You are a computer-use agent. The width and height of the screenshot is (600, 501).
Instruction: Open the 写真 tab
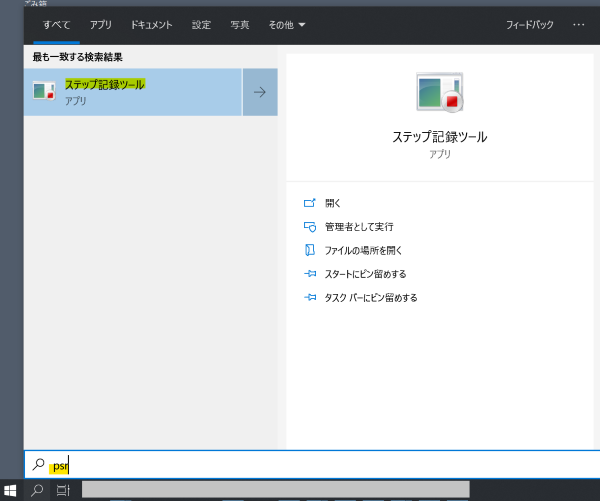click(240, 25)
